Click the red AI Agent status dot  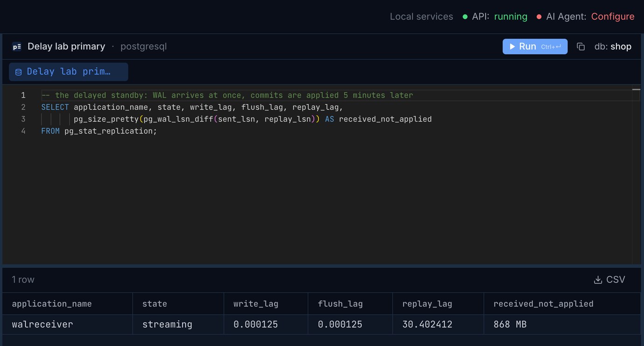click(539, 17)
